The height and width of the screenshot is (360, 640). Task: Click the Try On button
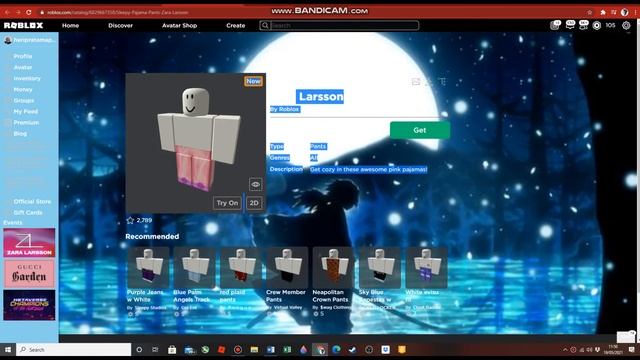(x=227, y=203)
